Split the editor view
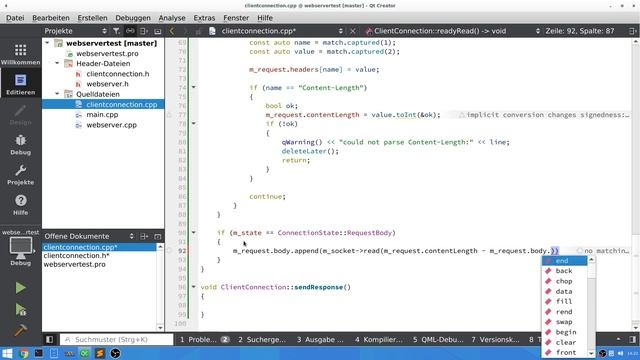Viewport: 640px width, 360px height. click(x=632, y=31)
